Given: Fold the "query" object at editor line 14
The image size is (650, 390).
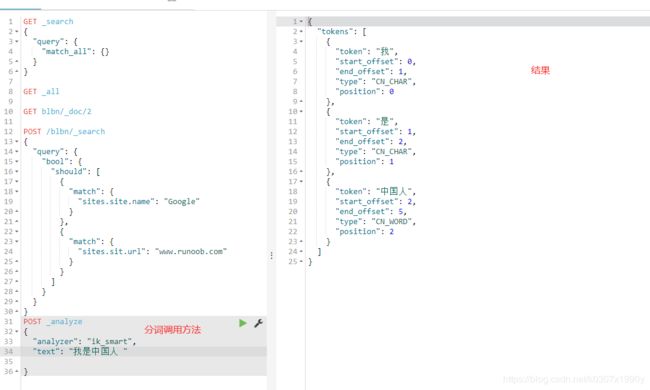Looking at the screenshot, I should 17,151.
